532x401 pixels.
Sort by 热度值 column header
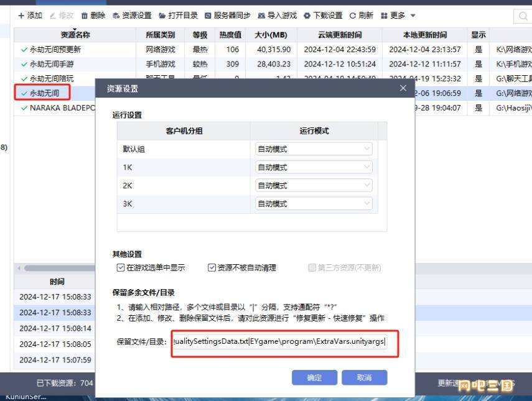[230, 35]
